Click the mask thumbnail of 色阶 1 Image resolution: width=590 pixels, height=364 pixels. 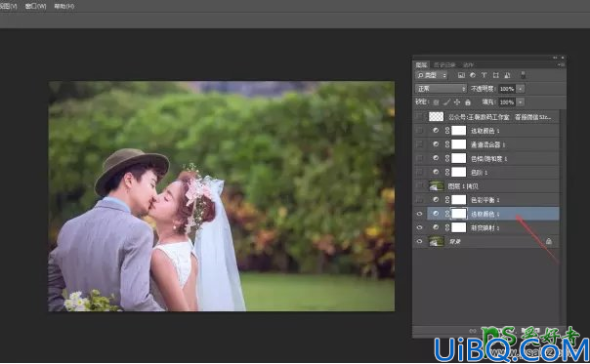[459, 172]
